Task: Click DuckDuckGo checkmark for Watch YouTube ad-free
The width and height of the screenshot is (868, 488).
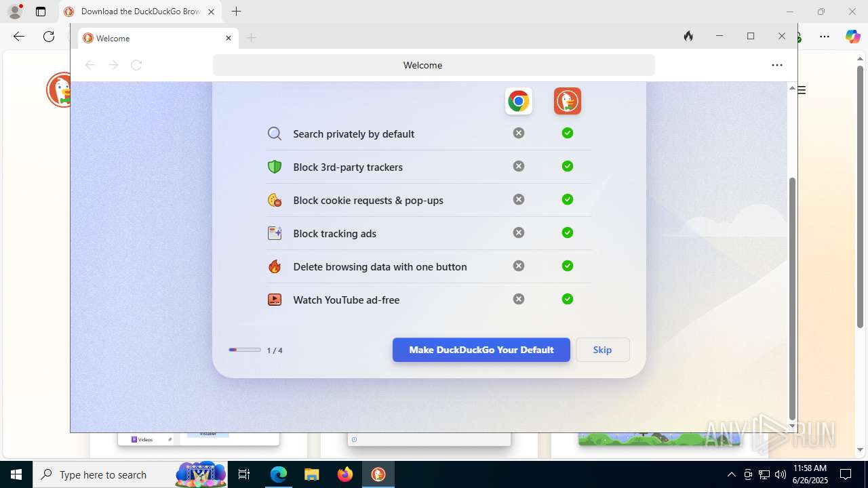Action: point(568,299)
